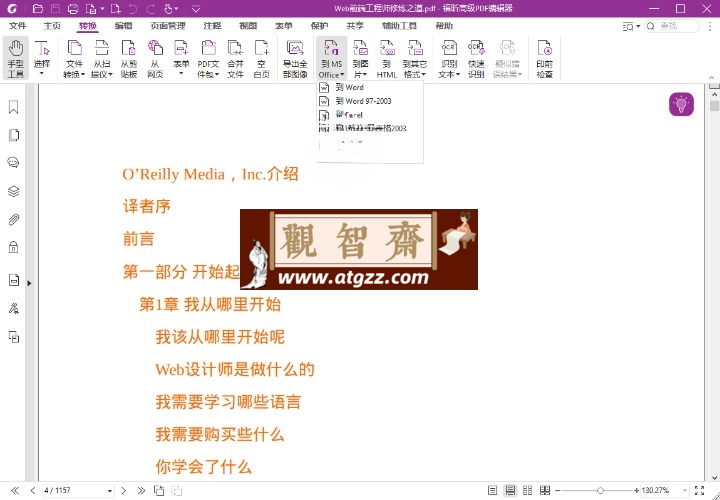Follow the '我需要购买些什么' contents link
This screenshot has height=500, width=720.
tap(220, 434)
